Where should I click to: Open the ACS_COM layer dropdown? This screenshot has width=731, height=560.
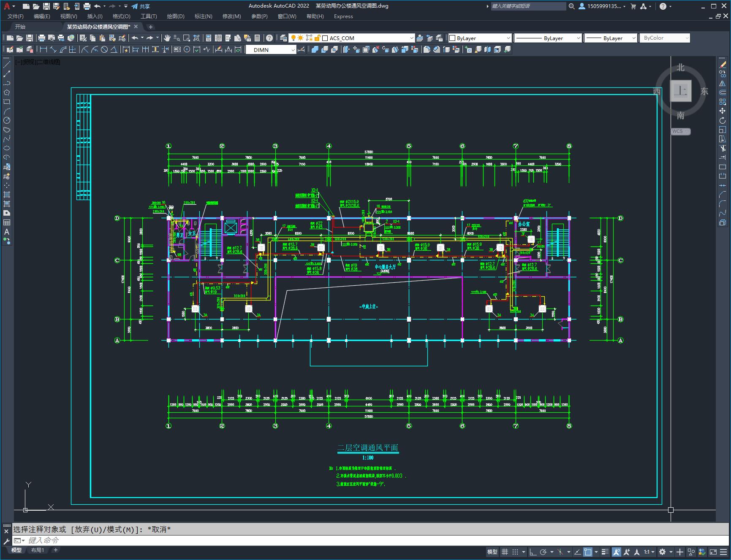(411, 38)
